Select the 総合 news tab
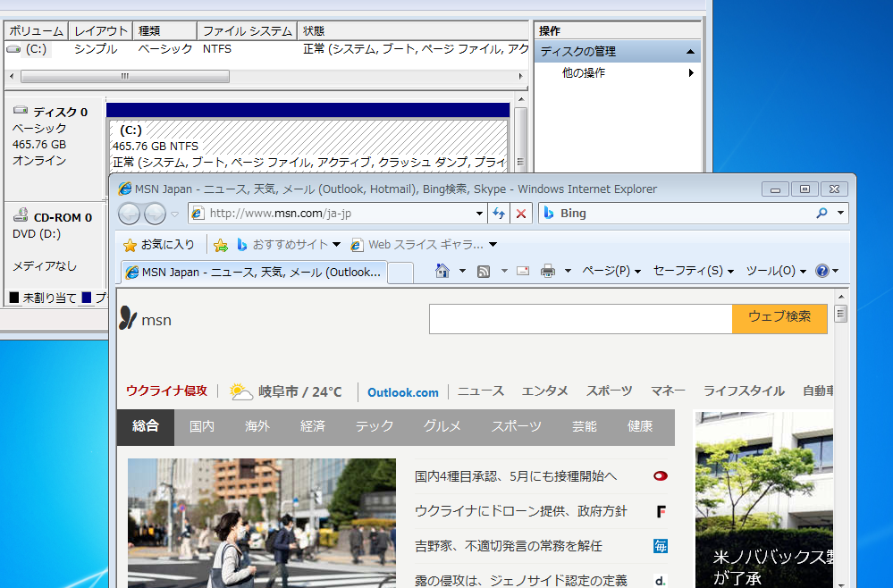 (x=145, y=426)
